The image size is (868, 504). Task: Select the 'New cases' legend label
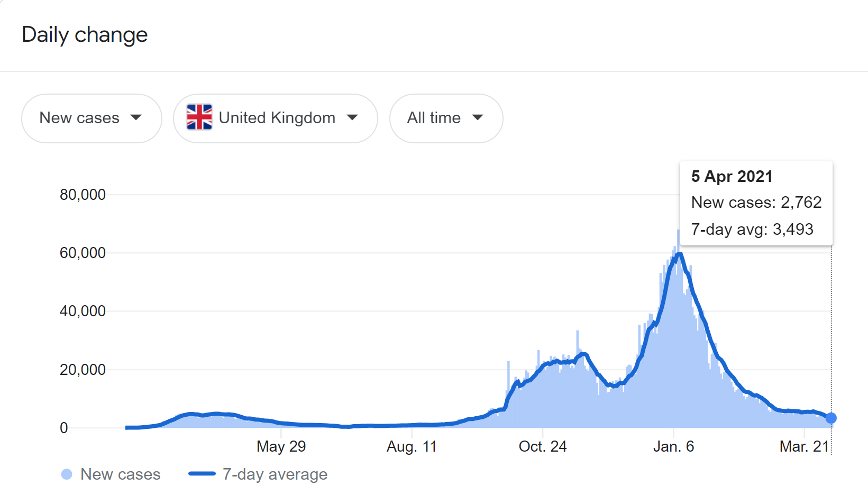120,474
